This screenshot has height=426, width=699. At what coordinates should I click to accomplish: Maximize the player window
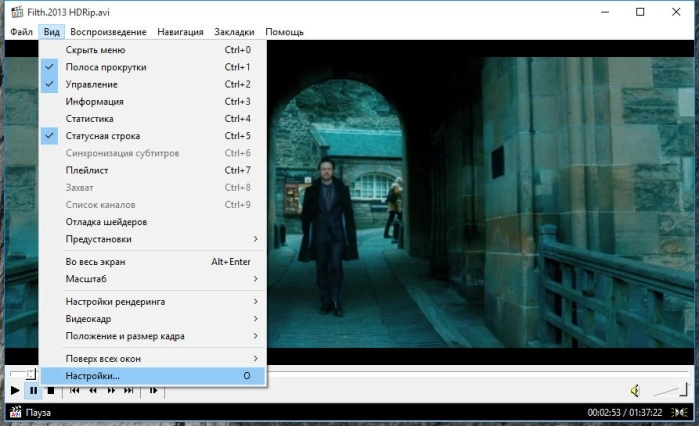coord(640,12)
